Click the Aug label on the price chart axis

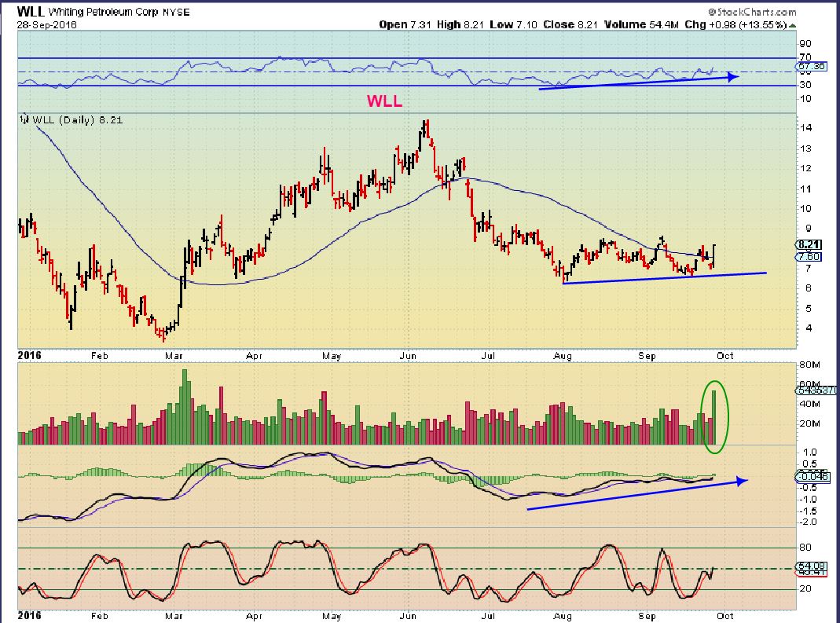click(x=563, y=356)
